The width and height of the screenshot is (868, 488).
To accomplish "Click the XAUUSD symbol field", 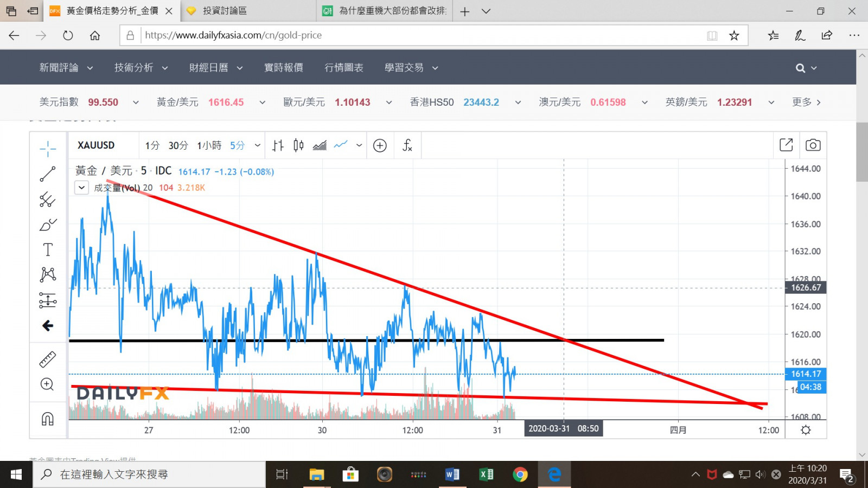I will pyautogui.click(x=103, y=145).
